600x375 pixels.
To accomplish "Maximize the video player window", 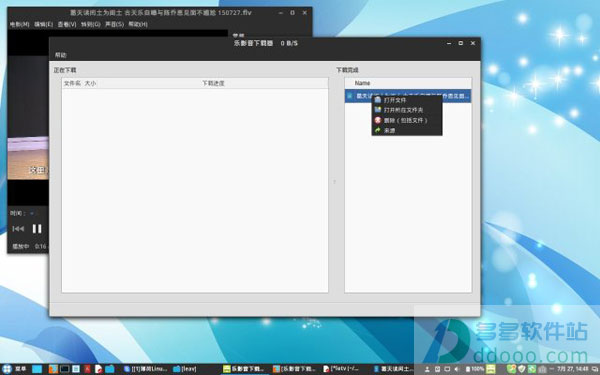I will coord(292,13).
